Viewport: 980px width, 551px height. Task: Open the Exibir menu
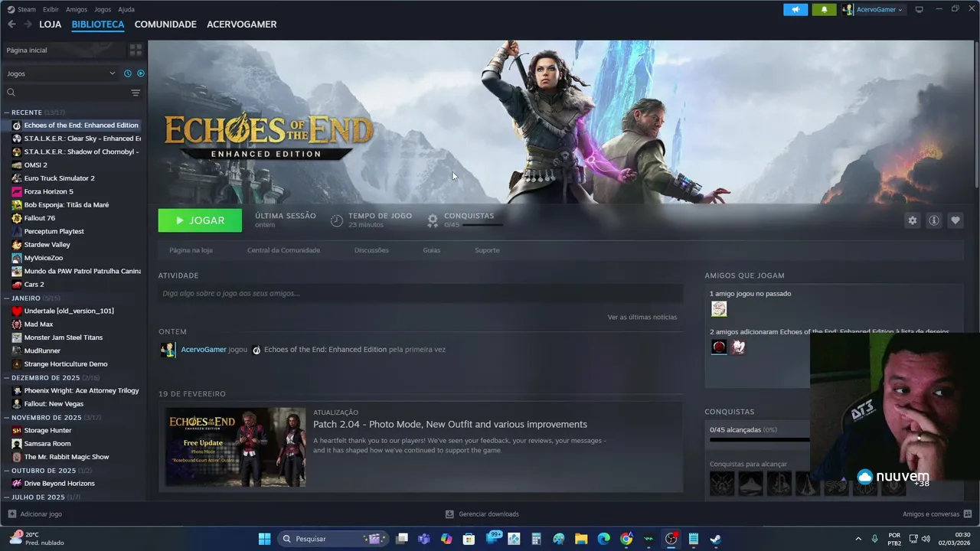(x=51, y=9)
